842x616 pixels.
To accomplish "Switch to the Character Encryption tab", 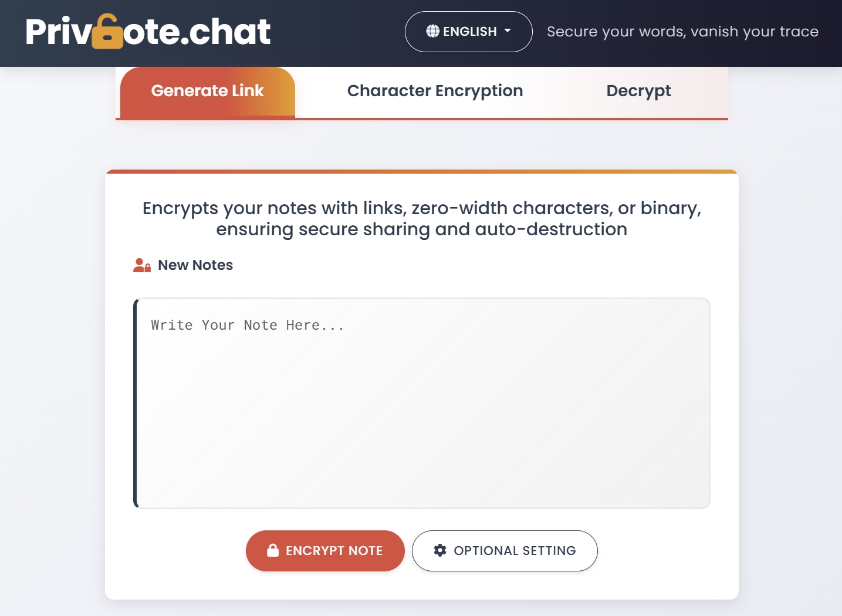I will point(435,91).
